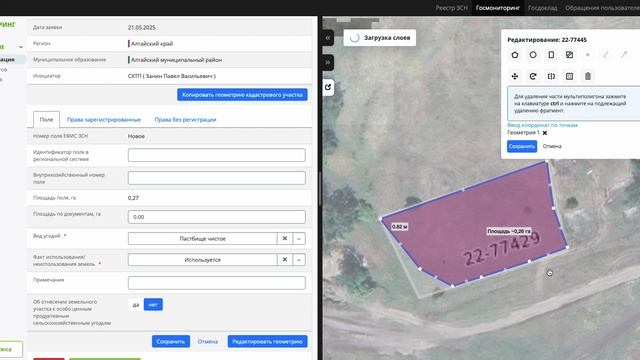
Task: Select the rotate geometry tool
Action: point(533,76)
